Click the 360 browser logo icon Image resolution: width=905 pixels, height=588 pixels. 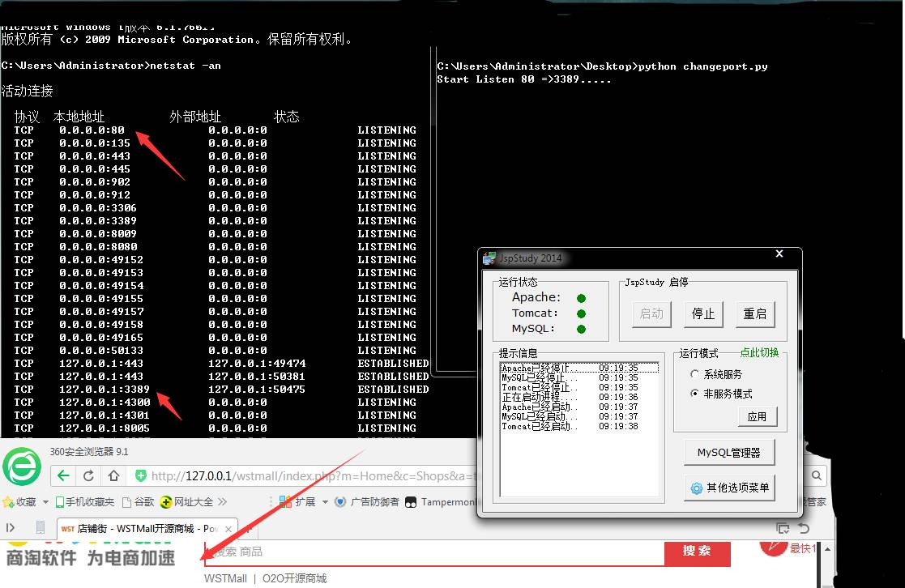click(22, 467)
